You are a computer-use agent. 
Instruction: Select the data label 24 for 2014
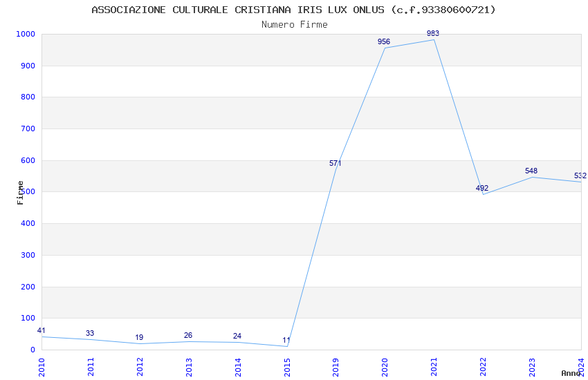click(x=237, y=336)
